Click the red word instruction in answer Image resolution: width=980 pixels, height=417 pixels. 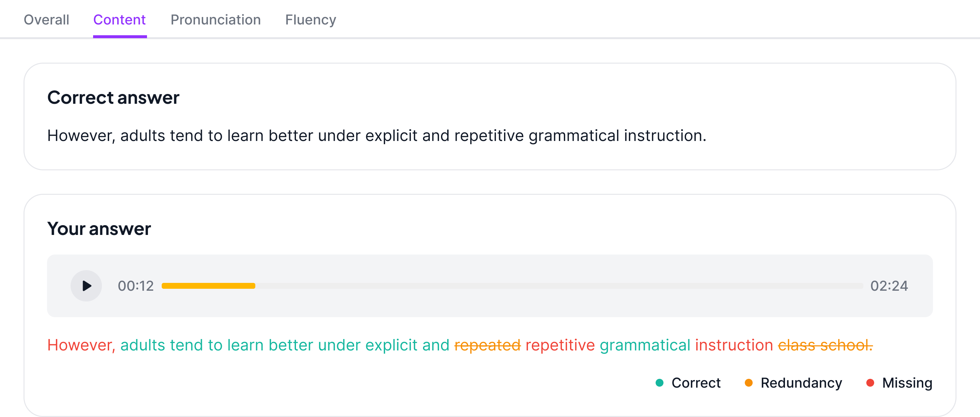[734, 346]
